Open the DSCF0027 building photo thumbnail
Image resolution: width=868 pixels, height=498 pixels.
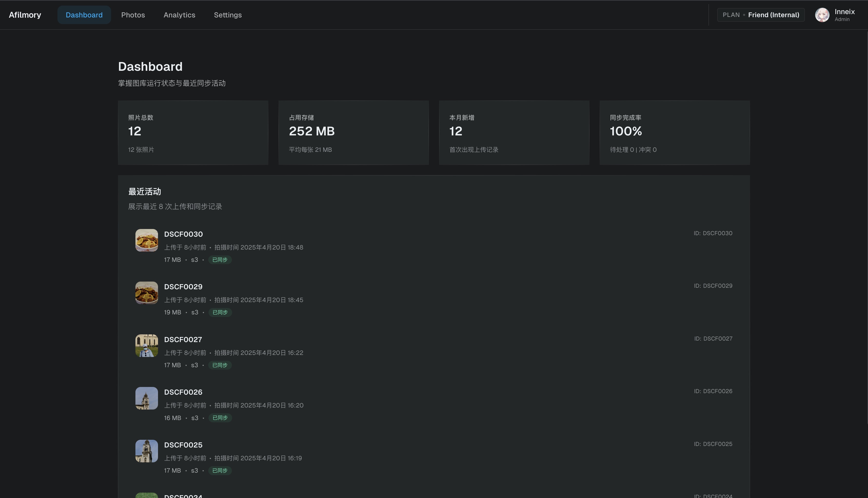146,345
